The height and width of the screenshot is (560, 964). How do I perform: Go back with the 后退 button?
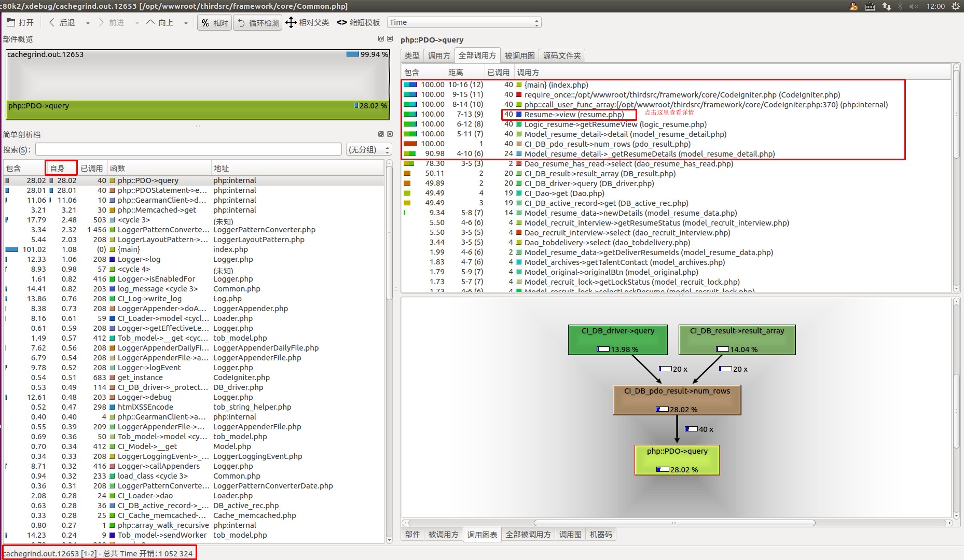pyautogui.click(x=62, y=22)
